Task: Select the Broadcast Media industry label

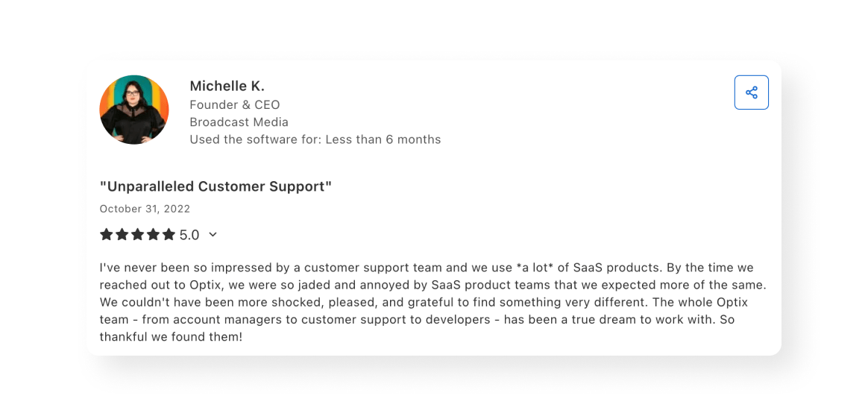Action: [x=239, y=122]
